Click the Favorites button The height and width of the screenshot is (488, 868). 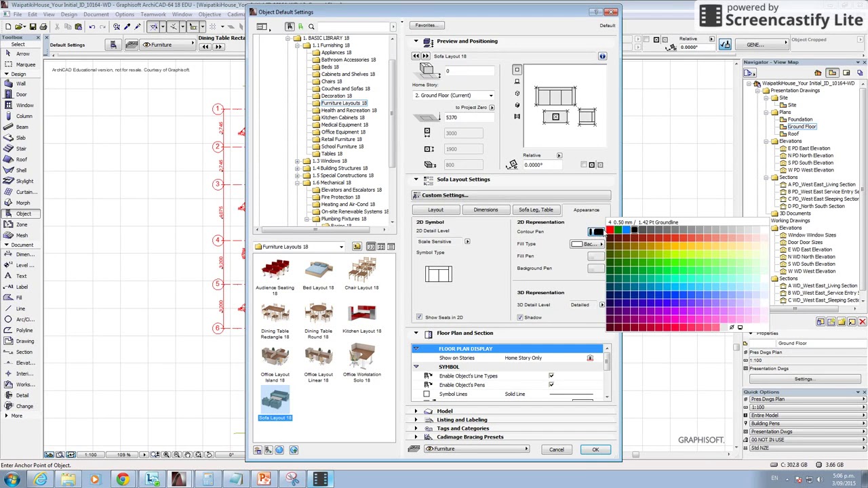coord(427,25)
